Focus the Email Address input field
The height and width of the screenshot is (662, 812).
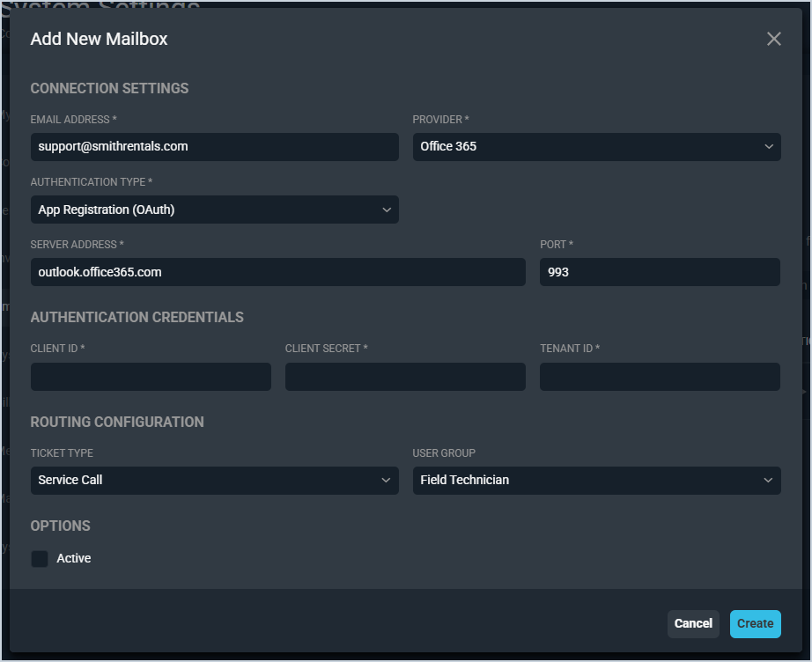click(214, 147)
